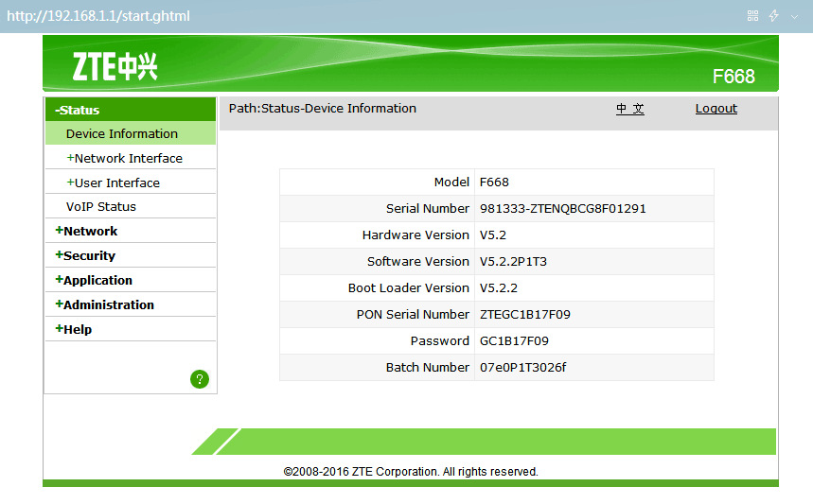The height and width of the screenshot is (504, 813).
Task: Expand the Network menu section
Action: (131, 231)
